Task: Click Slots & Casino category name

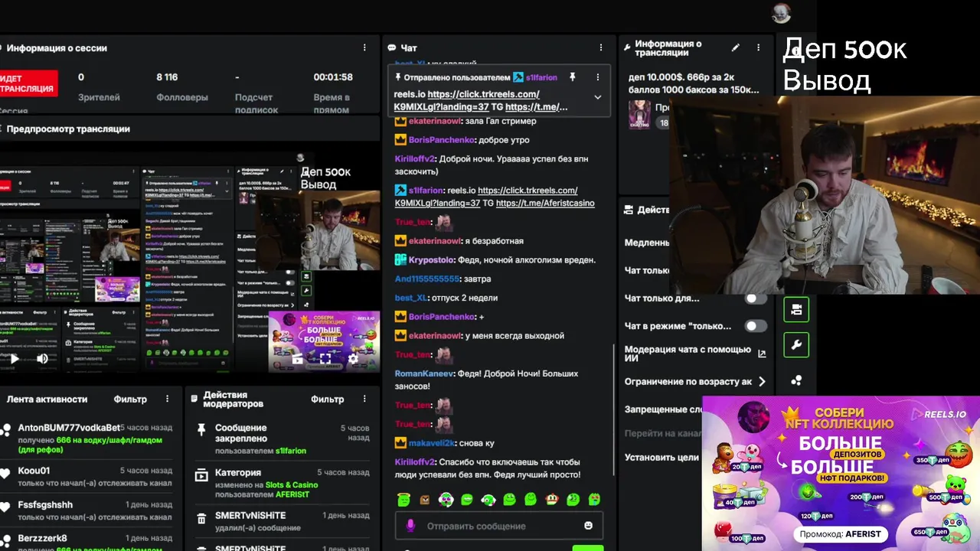Action: (x=292, y=485)
